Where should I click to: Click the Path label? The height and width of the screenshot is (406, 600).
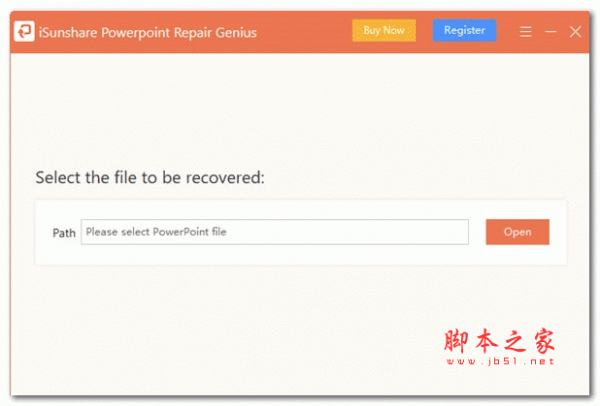coord(64,233)
